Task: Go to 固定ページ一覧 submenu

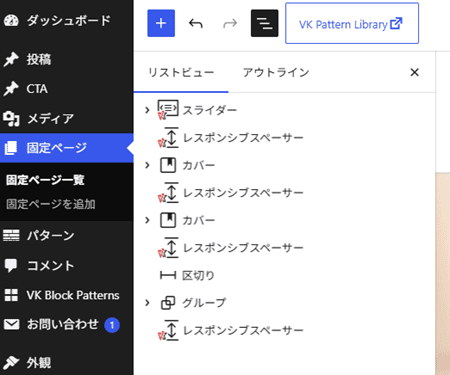Action: click(x=45, y=180)
